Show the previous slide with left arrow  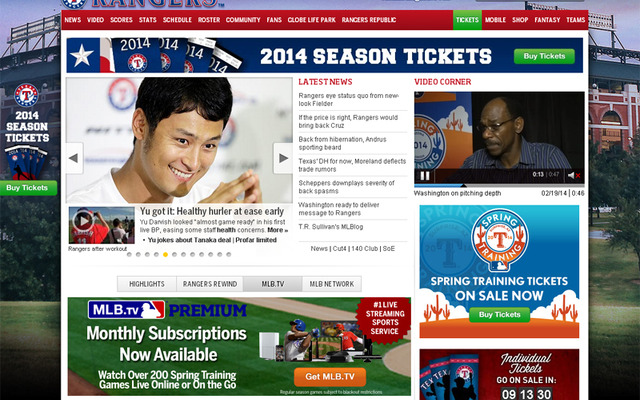click(74, 158)
